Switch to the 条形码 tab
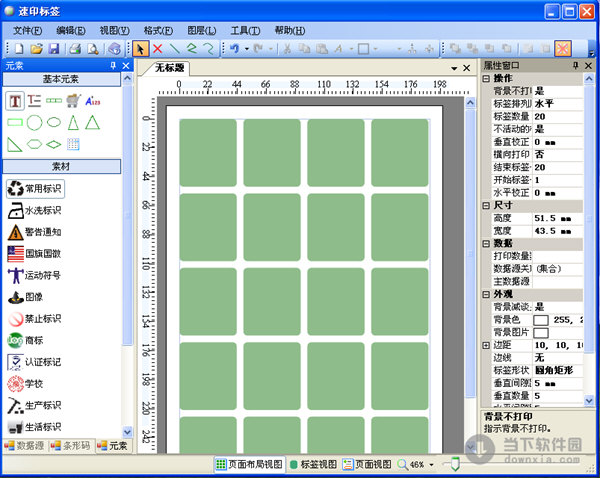 pos(74,445)
